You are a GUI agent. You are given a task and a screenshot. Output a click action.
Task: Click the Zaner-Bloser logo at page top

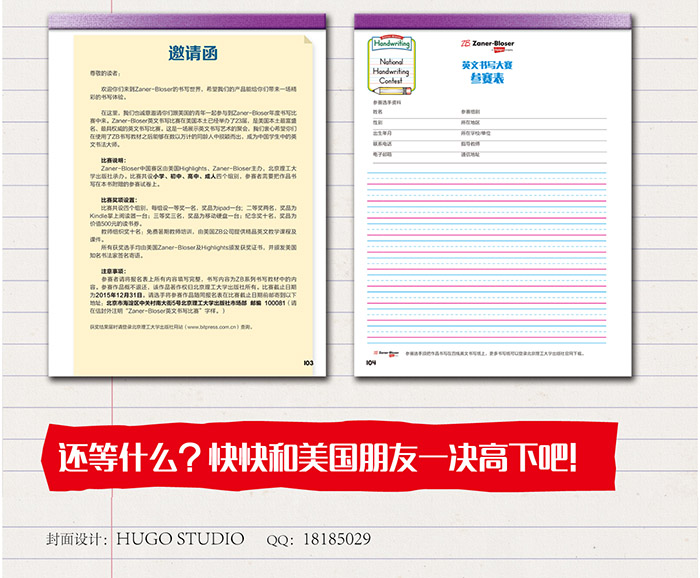coord(488,45)
